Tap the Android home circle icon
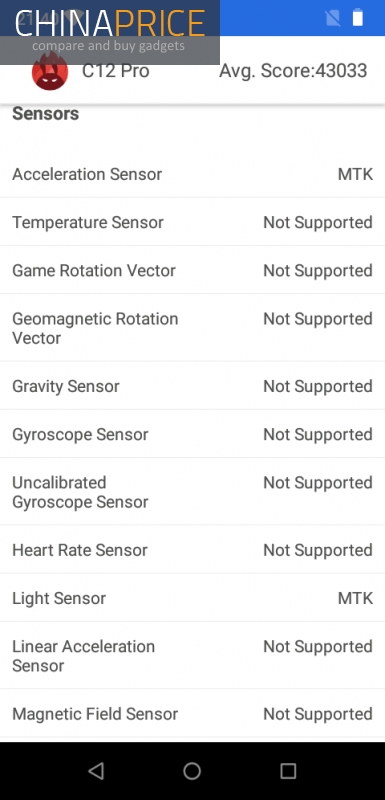The height and width of the screenshot is (800, 385). (x=192, y=770)
